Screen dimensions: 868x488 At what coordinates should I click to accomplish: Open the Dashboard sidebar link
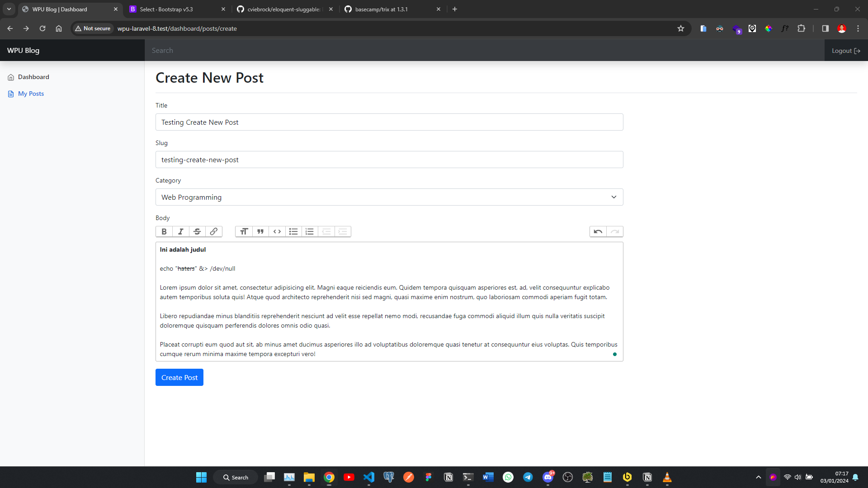tap(33, 77)
